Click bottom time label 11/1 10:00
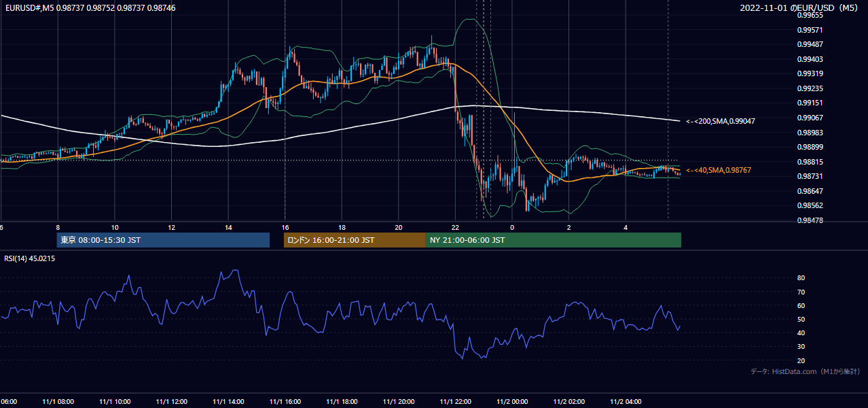The width and height of the screenshot is (868, 408). pos(115,402)
